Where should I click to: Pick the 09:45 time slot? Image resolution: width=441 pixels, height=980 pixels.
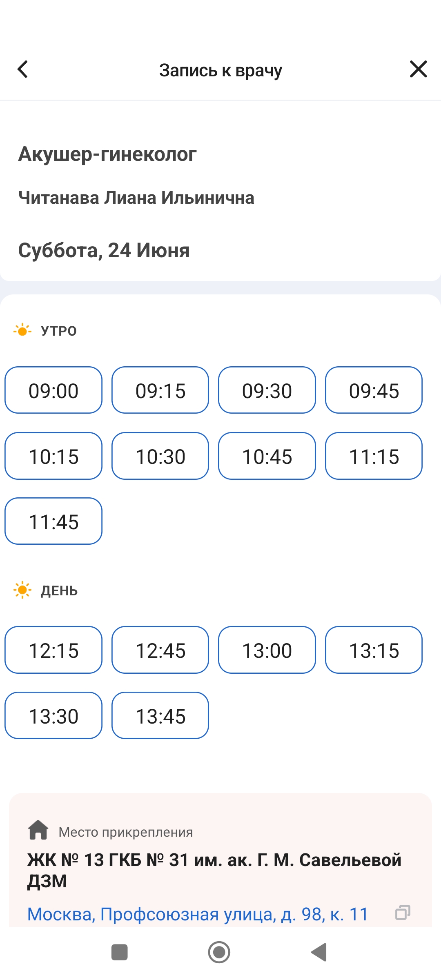pos(374,390)
